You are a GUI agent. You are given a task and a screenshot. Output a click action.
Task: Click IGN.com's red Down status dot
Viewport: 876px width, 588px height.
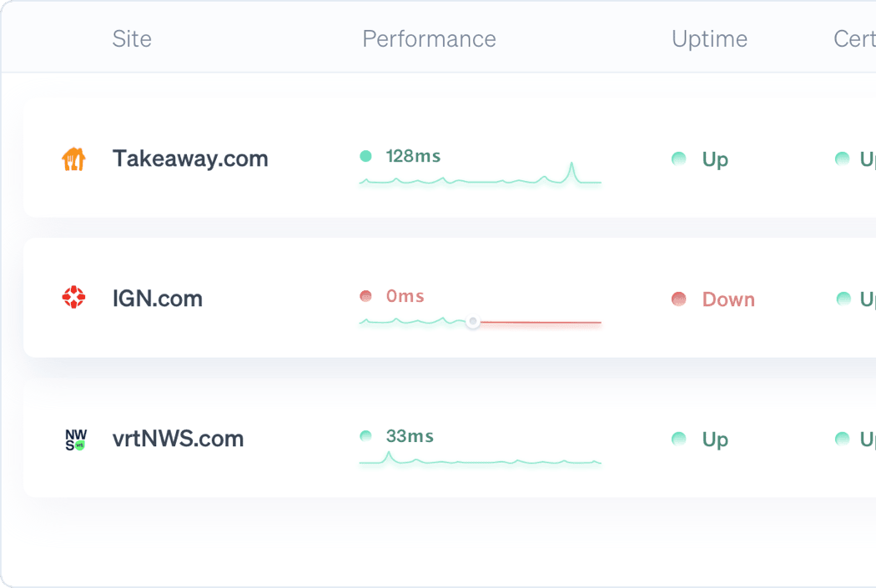[x=679, y=299]
